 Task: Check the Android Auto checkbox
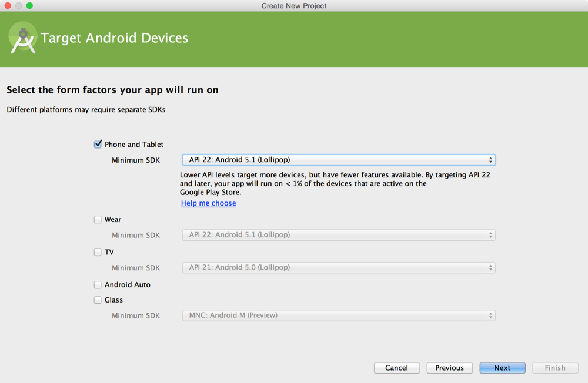pos(98,285)
